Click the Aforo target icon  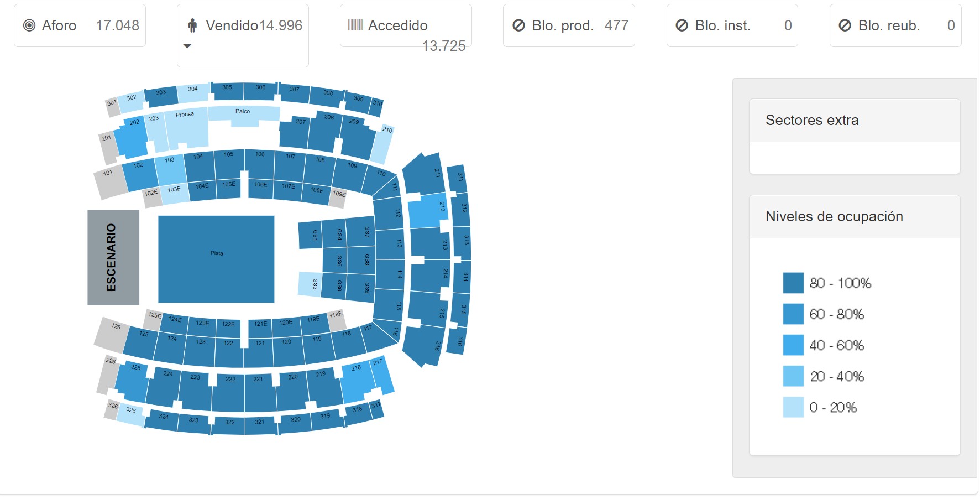[29, 25]
